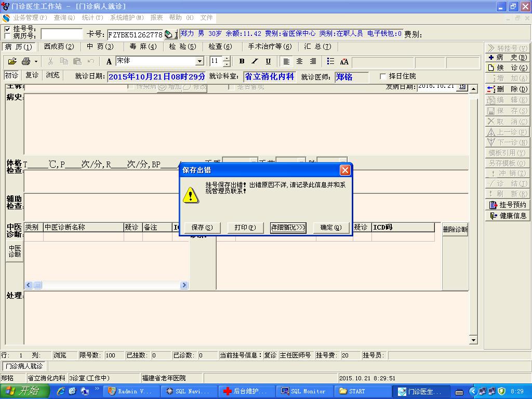Open Internet Explorer from quick launch
Viewport: 532px width, 399px height.
(x=61, y=391)
